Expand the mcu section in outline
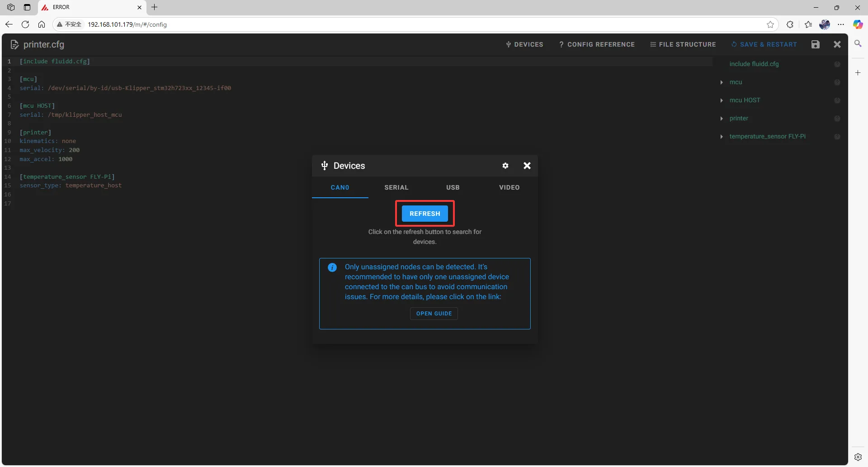This screenshot has height=467, width=868. (722, 82)
